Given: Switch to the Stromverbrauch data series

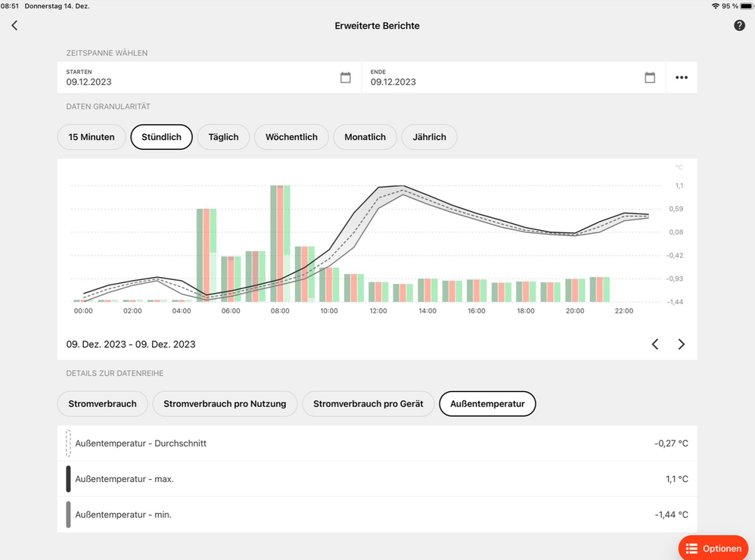Looking at the screenshot, I should coord(102,404).
